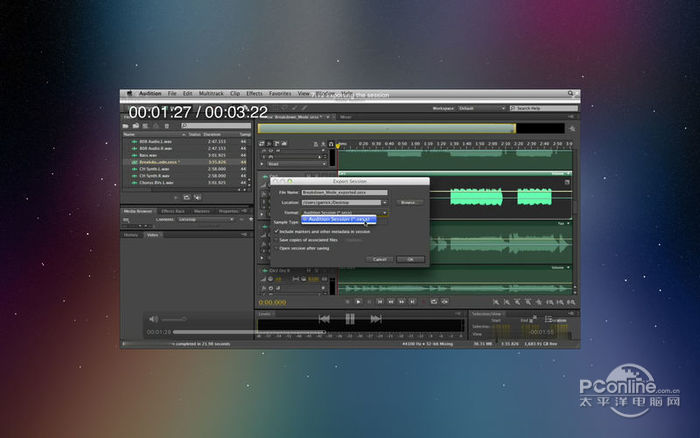Click Move Playhead to Previous in the transport bar
The height and width of the screenshot is (438, 700).
coord(380,302)
